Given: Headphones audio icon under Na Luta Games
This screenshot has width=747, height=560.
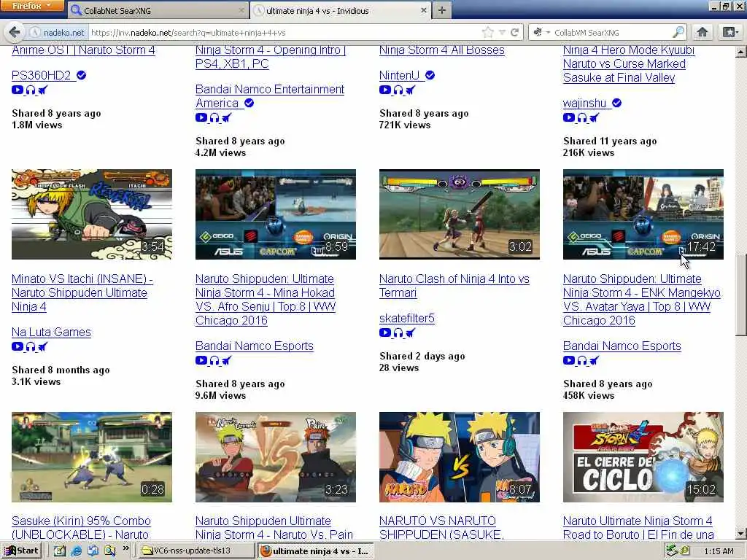Looking at the screenshot, I should tap(31, 346).
